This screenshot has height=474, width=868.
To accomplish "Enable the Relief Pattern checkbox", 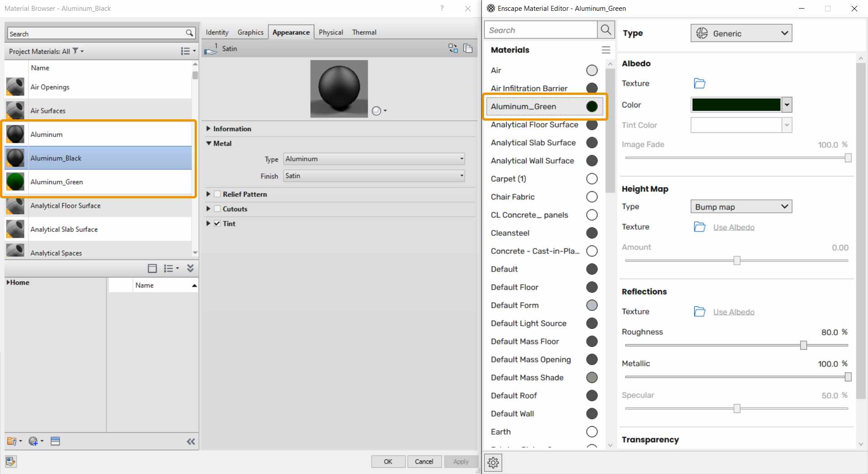I will [217, 194].
